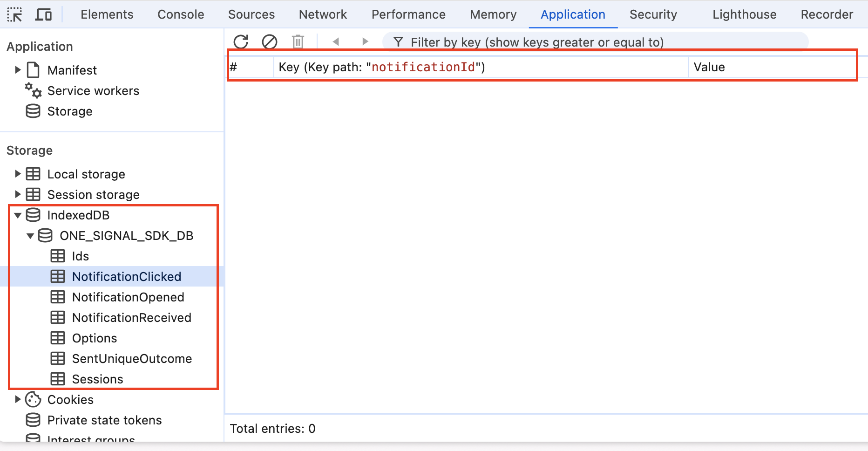Click the Session storage table icon
This screenshot has width=868, height=451.
pos(33,194)
